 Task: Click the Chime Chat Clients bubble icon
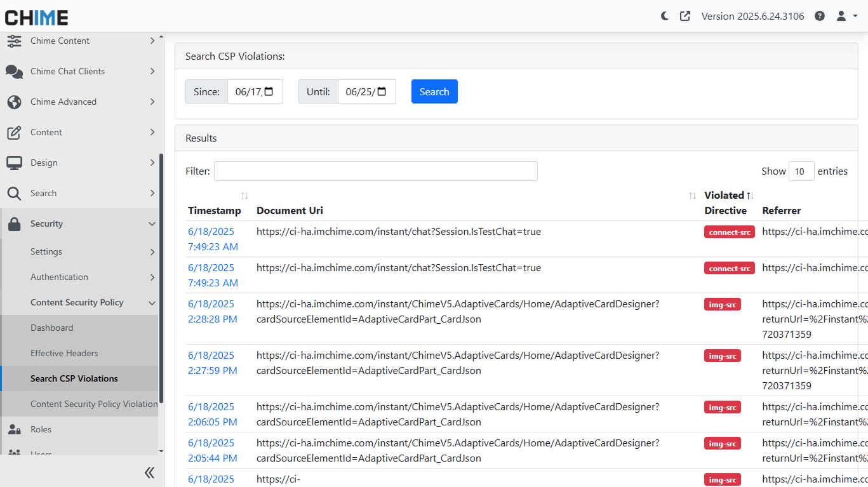[14, 71]
